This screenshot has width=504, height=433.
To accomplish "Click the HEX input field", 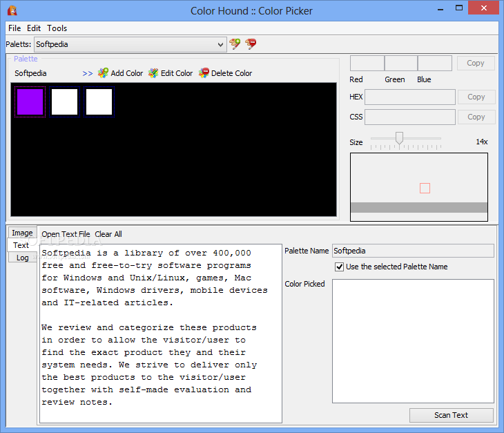I will [410, 97].
